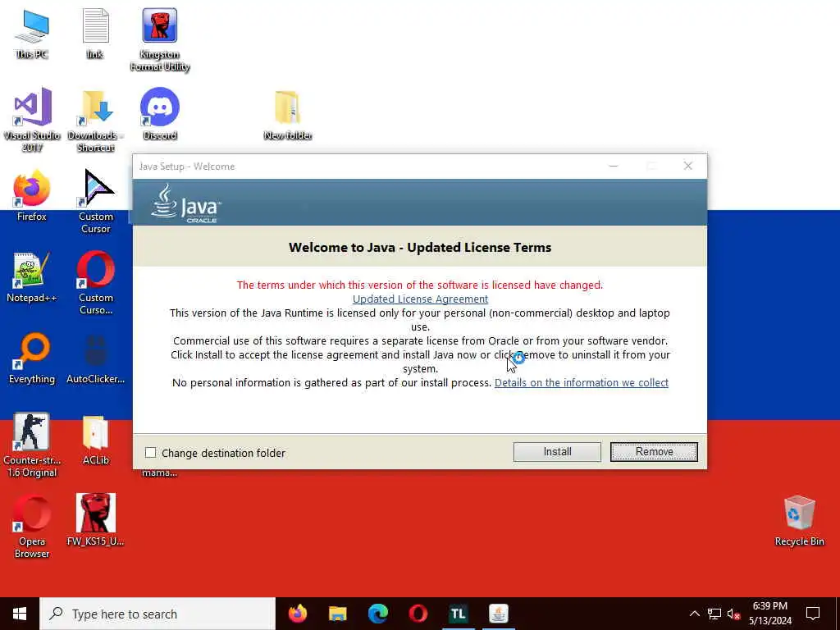
Task: Select the ACLib folder icon
Action: coord(95,440)
